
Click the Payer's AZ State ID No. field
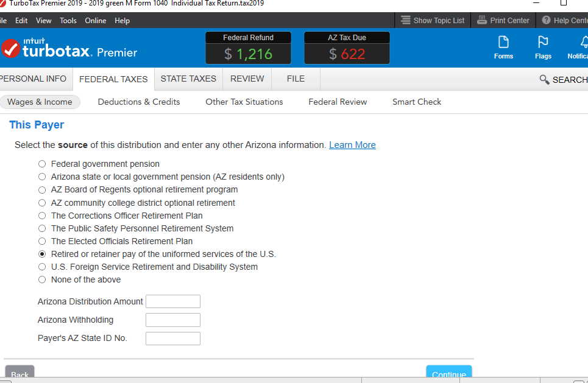(x=173, y=339)
